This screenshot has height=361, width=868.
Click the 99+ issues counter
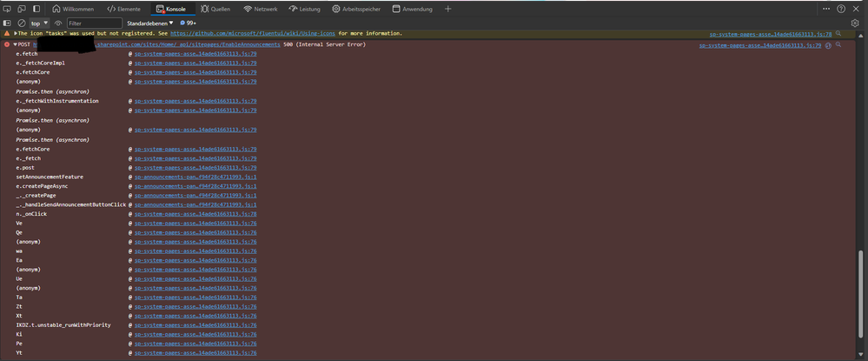189,23
